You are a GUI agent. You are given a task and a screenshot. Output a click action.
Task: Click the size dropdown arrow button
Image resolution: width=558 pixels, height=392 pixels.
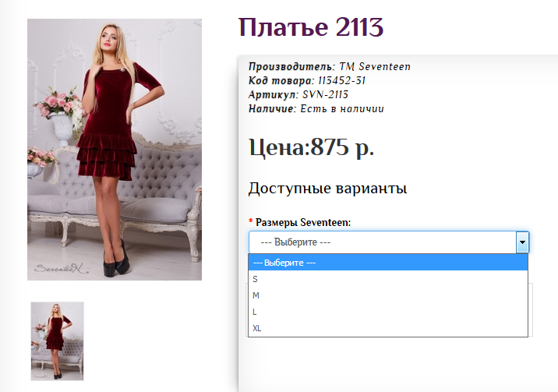pos(522,242)
